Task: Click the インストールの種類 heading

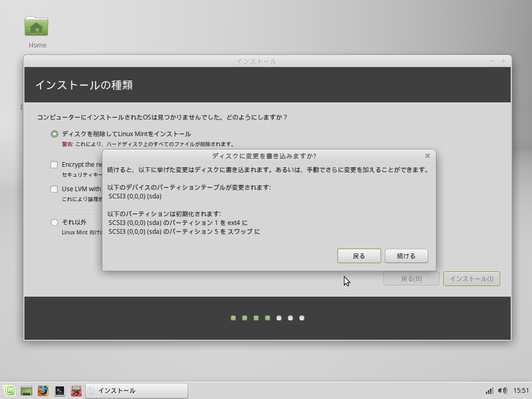Action: point(84,85)
